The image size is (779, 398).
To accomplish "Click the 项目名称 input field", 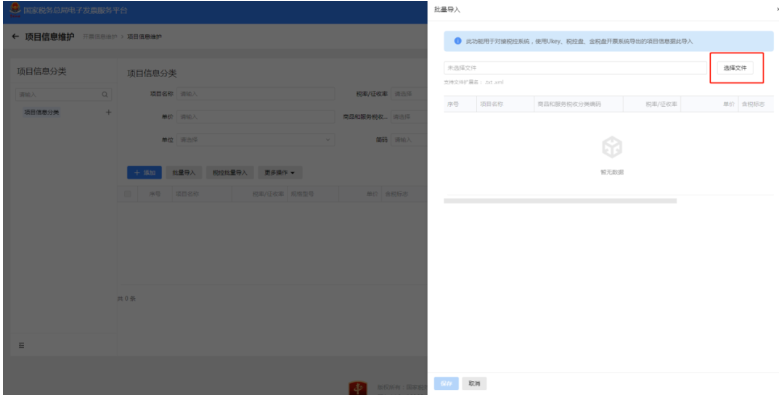I will tap(255, 94).
